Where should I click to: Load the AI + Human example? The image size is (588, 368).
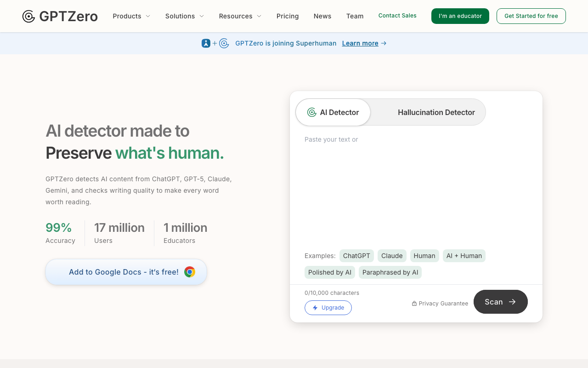click(x=464, y=256)
